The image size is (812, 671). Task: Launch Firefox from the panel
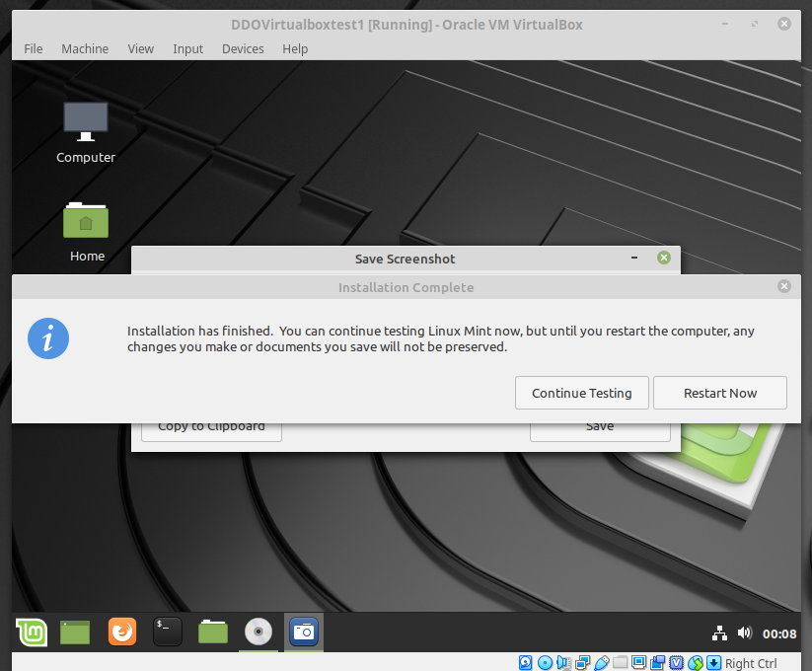122,633
